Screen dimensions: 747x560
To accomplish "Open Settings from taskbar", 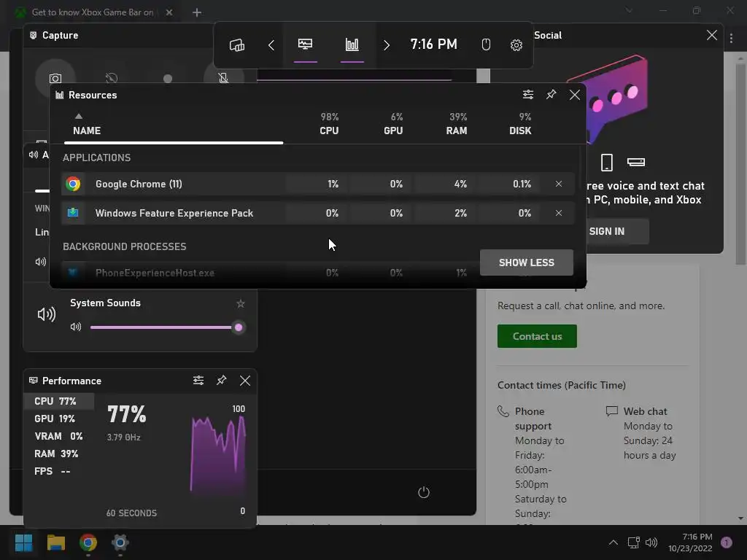I will click(120, 542).
